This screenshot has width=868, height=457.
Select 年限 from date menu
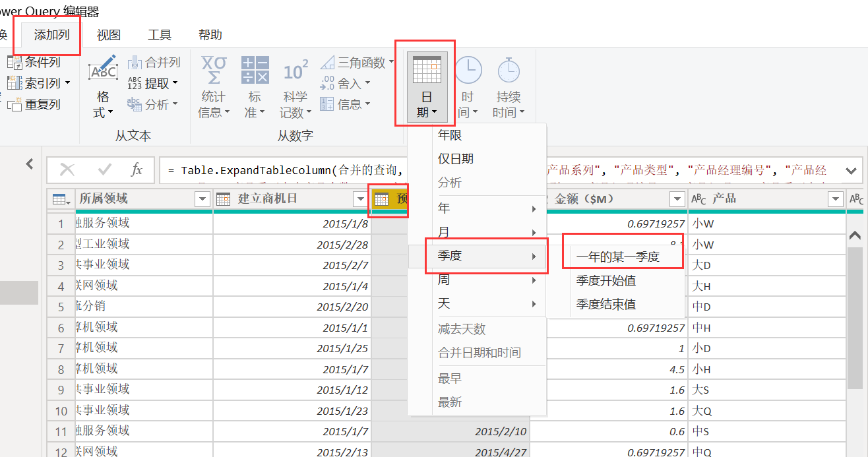(x=478, y=135)
